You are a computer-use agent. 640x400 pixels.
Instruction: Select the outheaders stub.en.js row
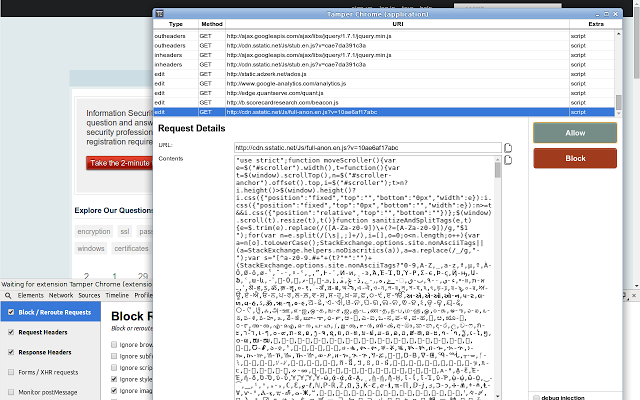coord(384,45)
